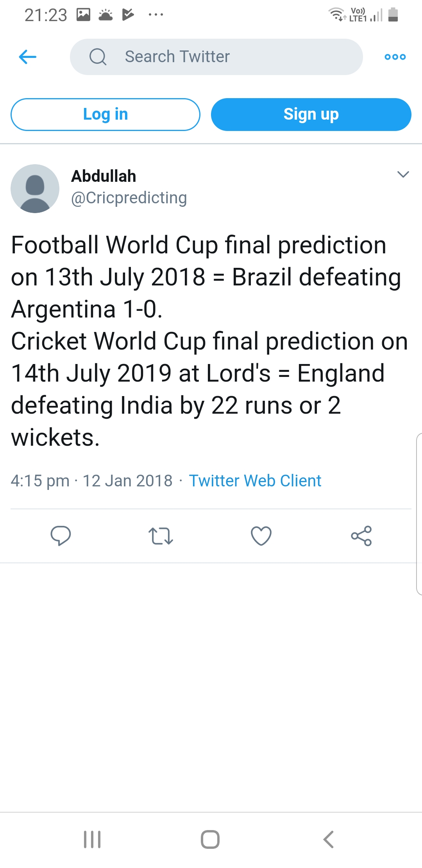422x868 pixels.
Task: Click the search magnifier icon
Action: tap(98, 57)
